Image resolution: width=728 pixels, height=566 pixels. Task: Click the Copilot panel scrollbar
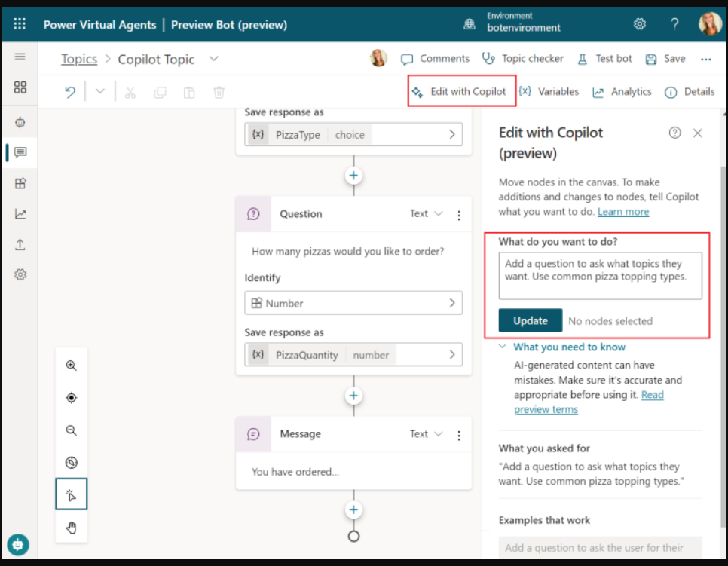[x=723, y=347]
